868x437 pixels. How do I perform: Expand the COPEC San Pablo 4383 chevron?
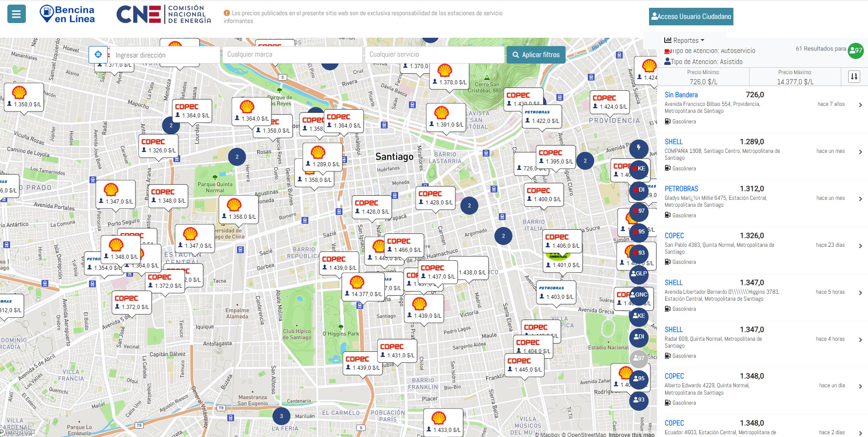click(860, 246)
